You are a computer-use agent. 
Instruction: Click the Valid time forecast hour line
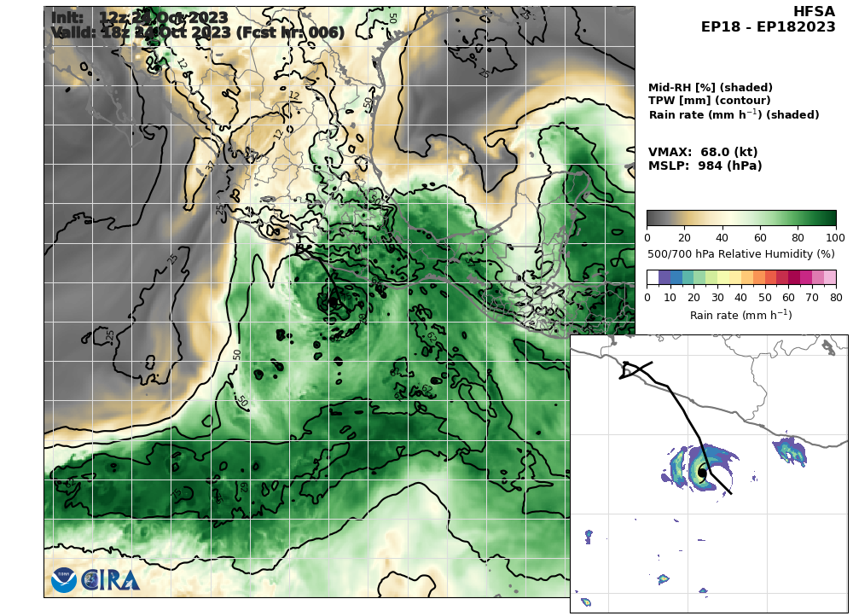tap(198, 32)
